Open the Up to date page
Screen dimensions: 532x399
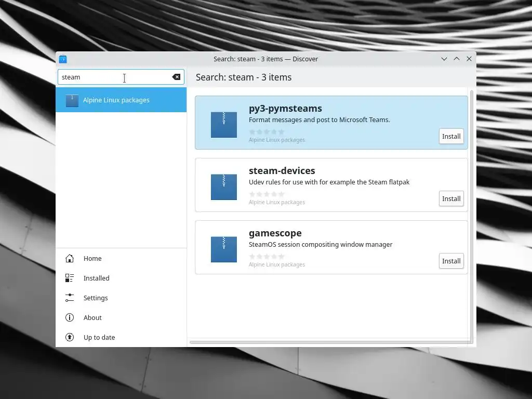121,337
